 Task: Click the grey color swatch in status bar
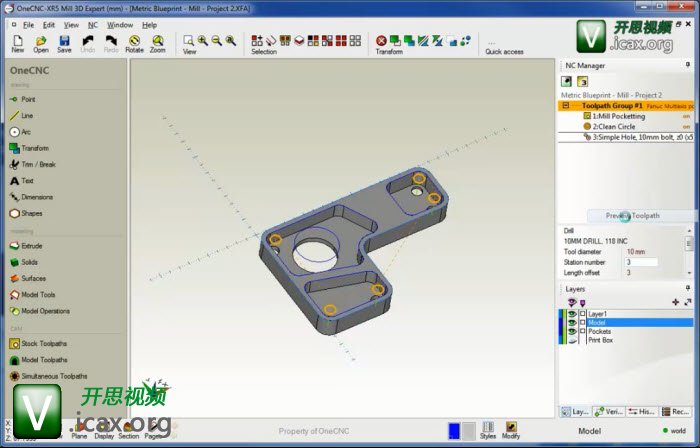coord(469,431)
